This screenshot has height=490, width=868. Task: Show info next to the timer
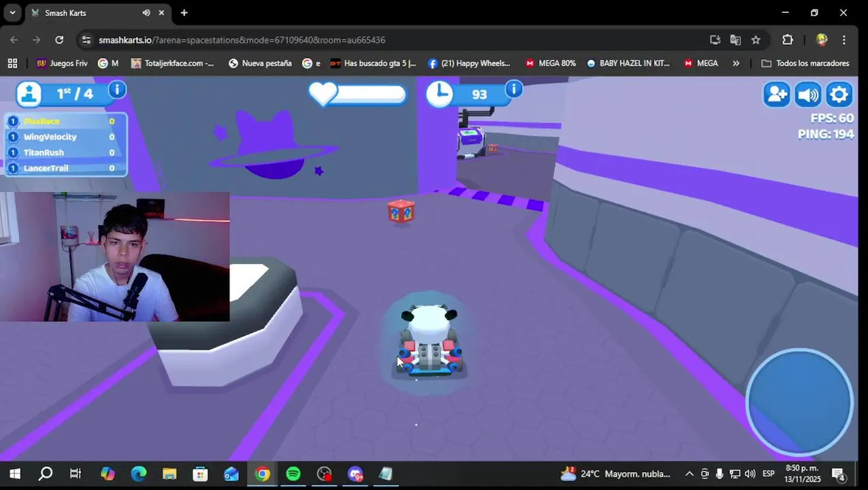(x=514, y=88)
